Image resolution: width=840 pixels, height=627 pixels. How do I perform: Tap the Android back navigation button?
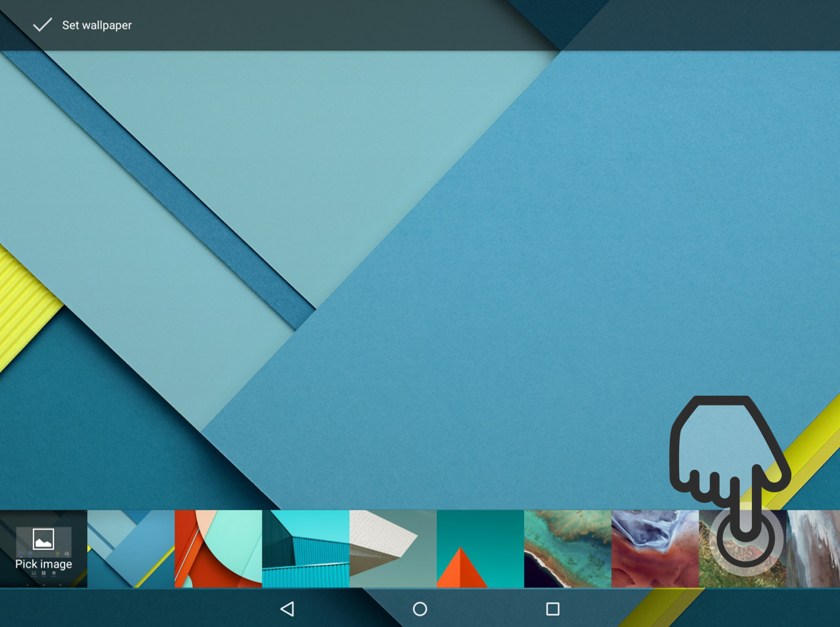pyautogui.click(x=287, y=609)
